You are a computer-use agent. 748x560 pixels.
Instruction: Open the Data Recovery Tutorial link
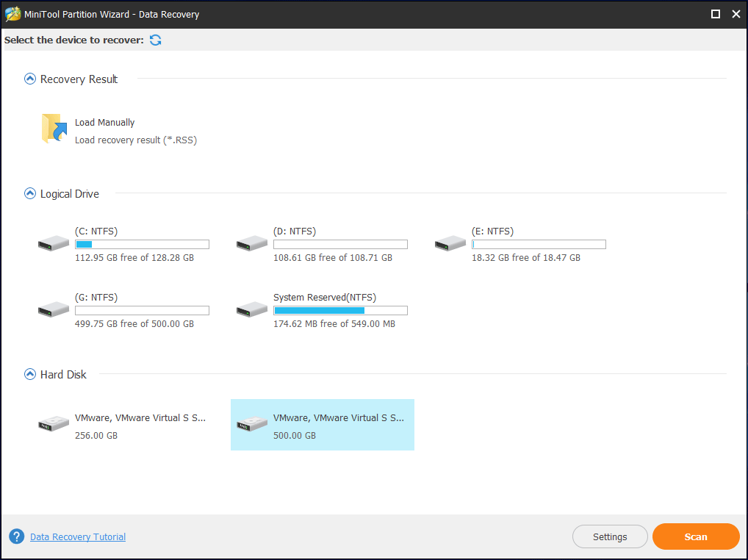click(78, 536)
